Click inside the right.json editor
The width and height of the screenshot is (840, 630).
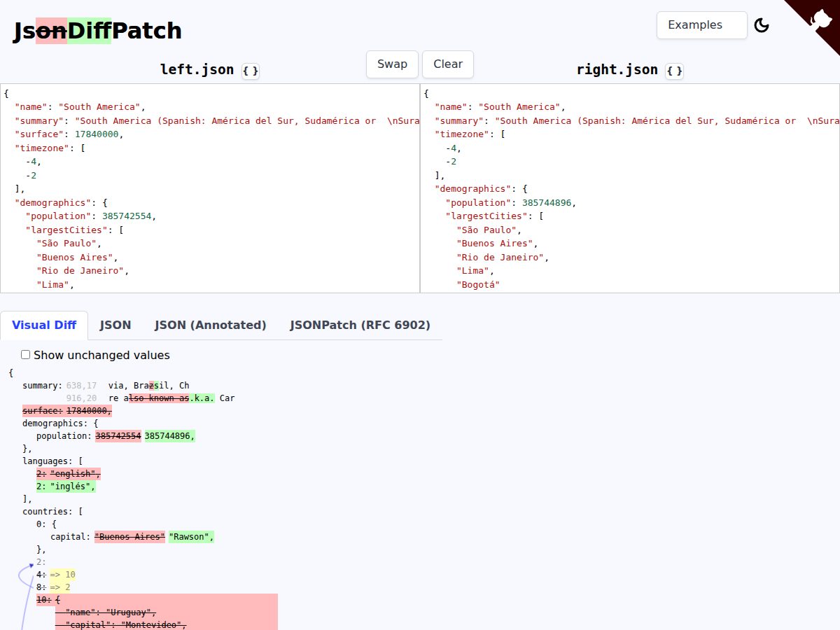pyautogui.click(x=630, y=188)
